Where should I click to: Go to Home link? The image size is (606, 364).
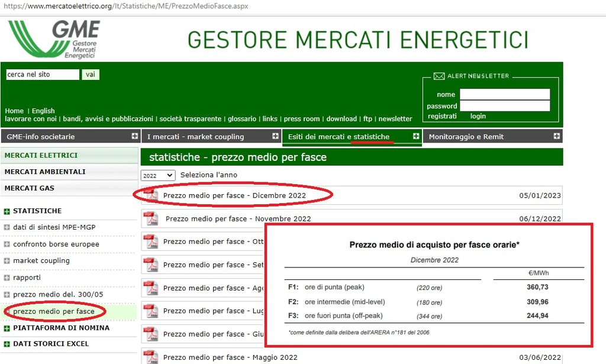click(14, 111)
